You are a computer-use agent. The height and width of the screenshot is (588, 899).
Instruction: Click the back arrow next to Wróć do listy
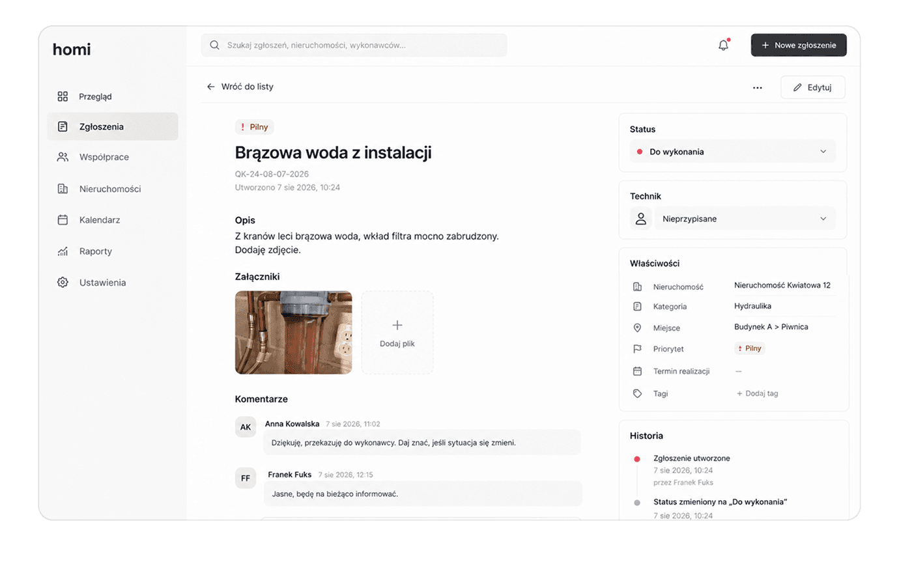(210, 87)
